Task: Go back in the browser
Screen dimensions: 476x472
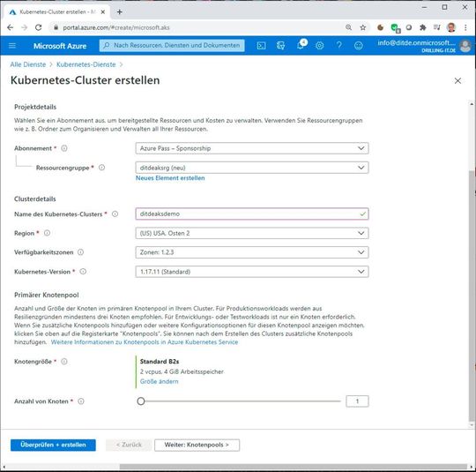Action: click(10, 27)
